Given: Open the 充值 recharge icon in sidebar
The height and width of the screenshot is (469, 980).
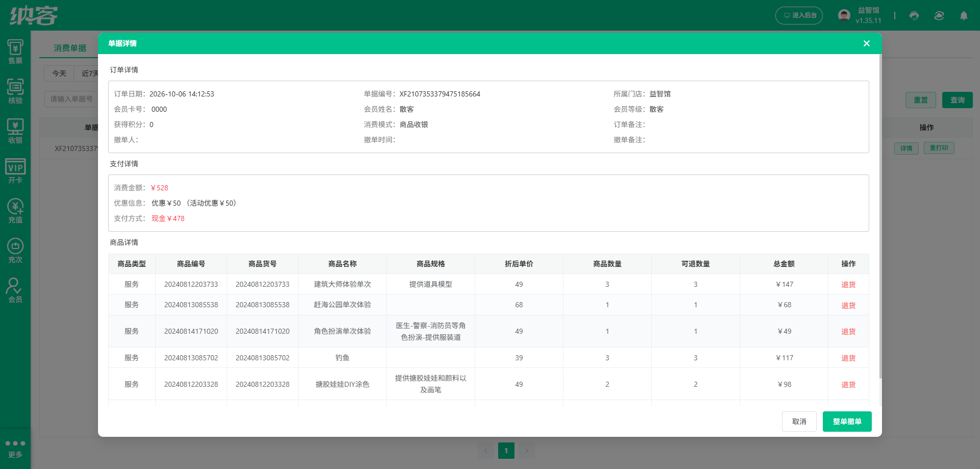Looking at the screenshot, I should (15, 211).
